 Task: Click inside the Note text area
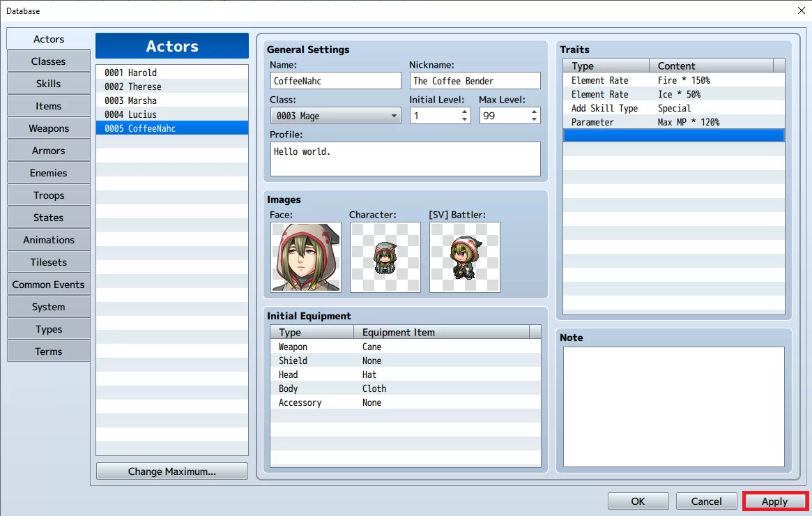click(x=674, y=407)
